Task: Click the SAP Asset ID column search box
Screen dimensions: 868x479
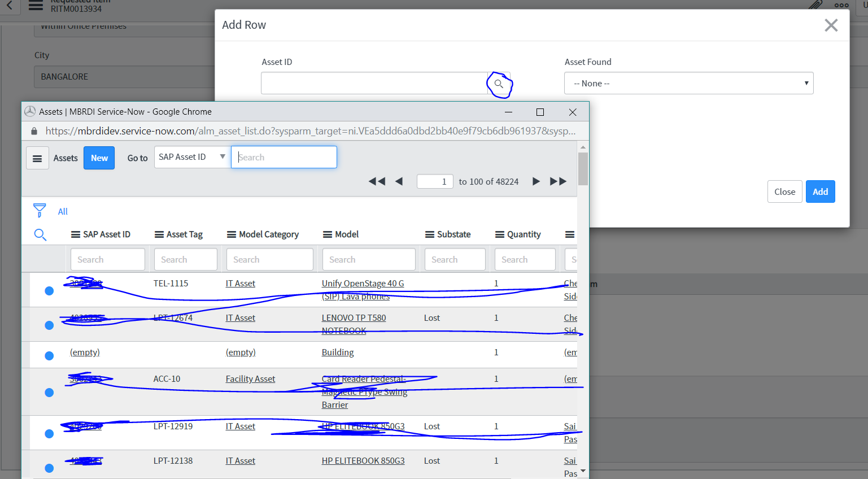Action: coord(108,259)
